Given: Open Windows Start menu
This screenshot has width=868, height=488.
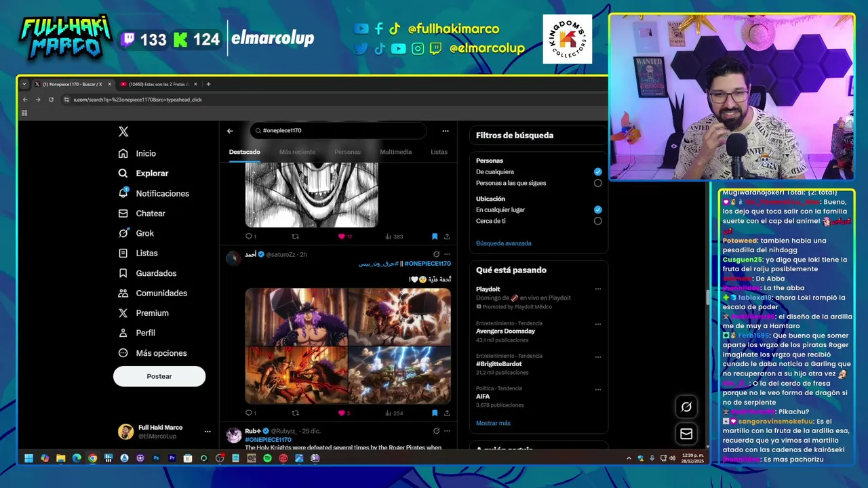Looking at the screenshot, I should click(29, 458).
